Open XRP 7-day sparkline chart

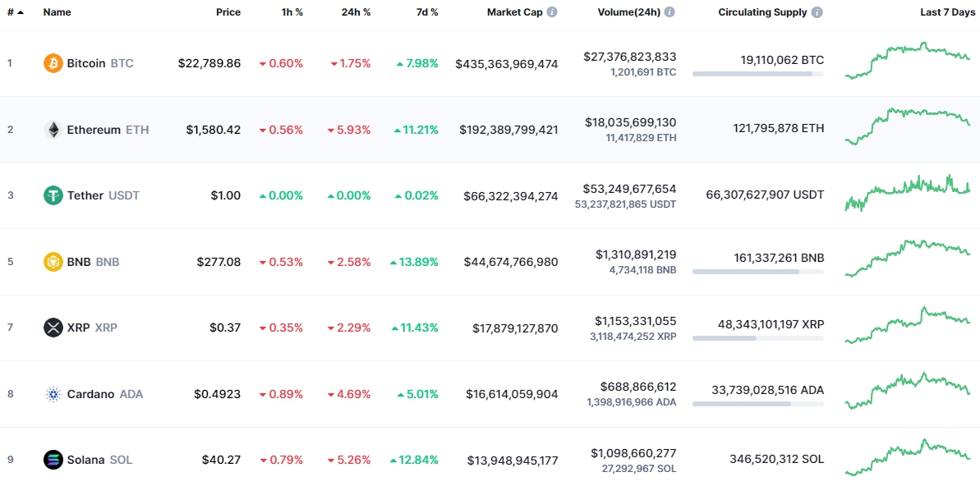(x=908, y=325)
